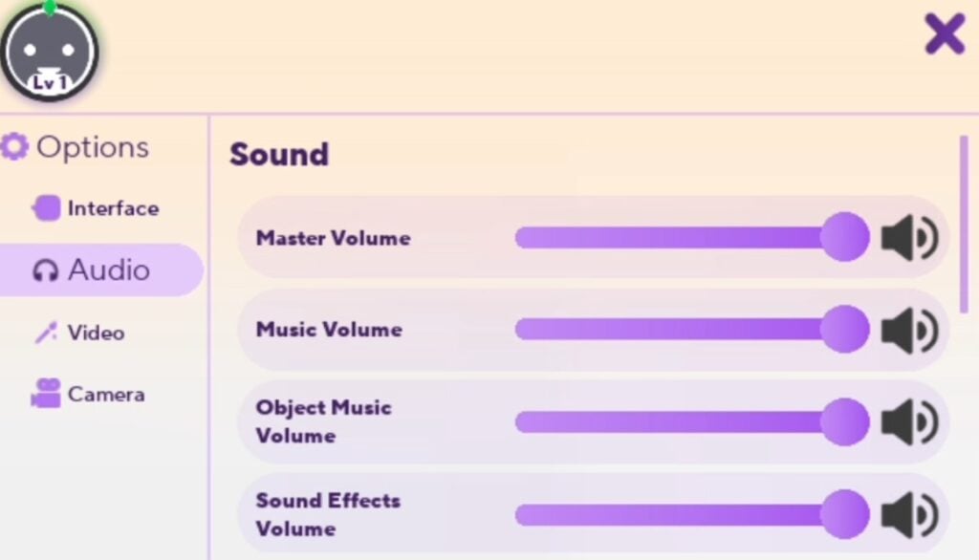Select the Audio settings tab
This screenshot has height=560, width=979.
click(x=108, y=270)
